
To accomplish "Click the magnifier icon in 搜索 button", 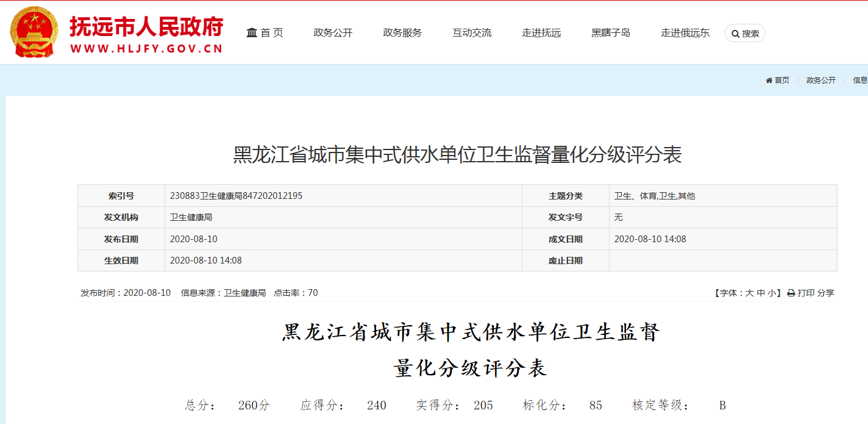I will click(x=735, y=34).
